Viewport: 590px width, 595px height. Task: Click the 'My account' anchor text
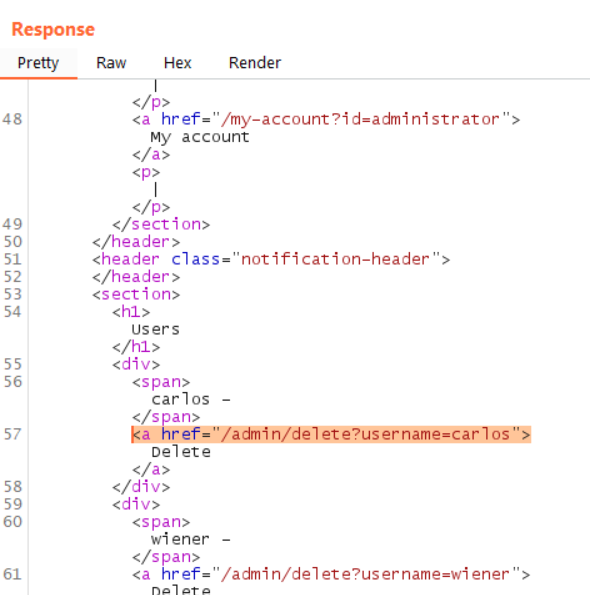click(200, 137)
